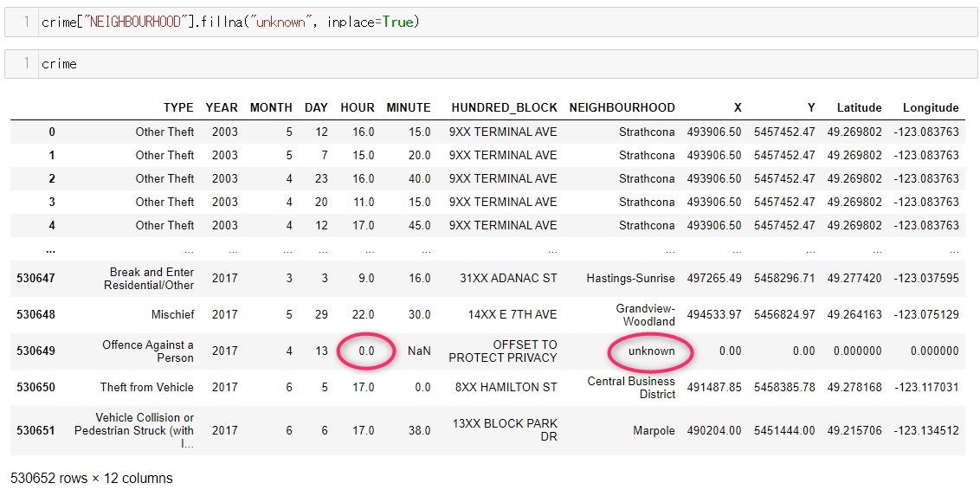Click the MONTH column header

(x=271, y=107)
